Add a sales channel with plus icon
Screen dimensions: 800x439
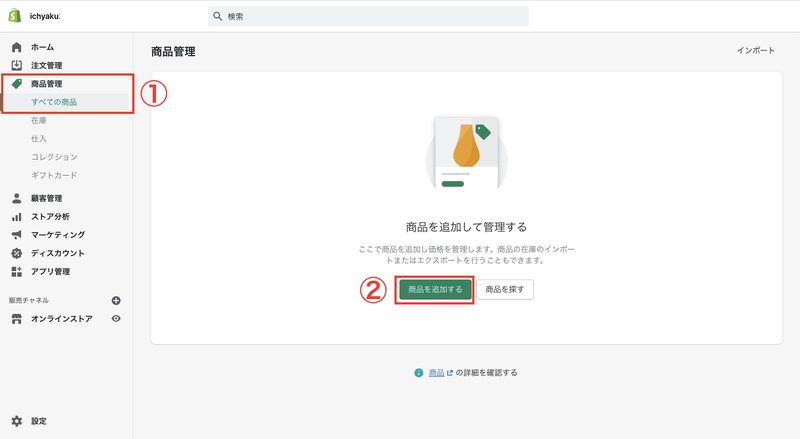tap(116, 301)
